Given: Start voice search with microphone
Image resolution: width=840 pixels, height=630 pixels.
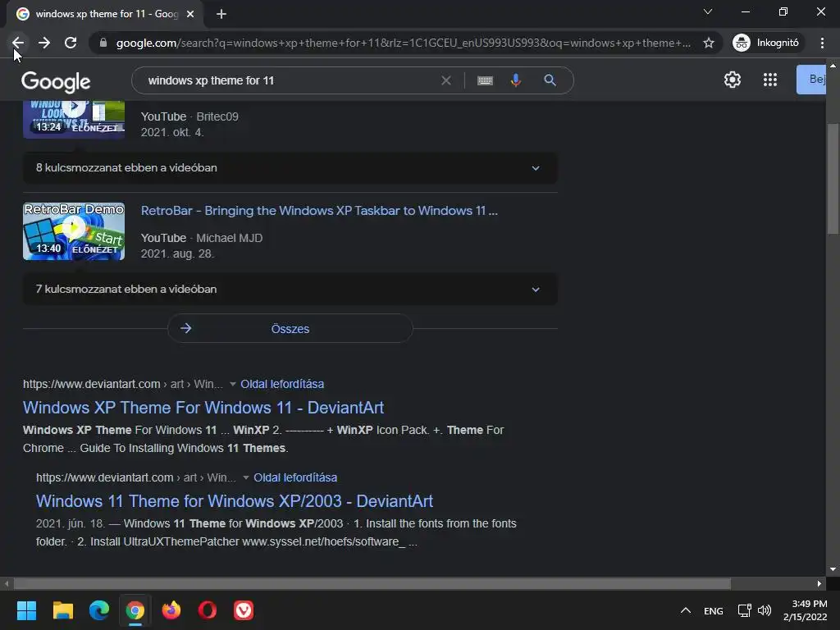Looking at the screenshot, I should [x=515, y=80].
